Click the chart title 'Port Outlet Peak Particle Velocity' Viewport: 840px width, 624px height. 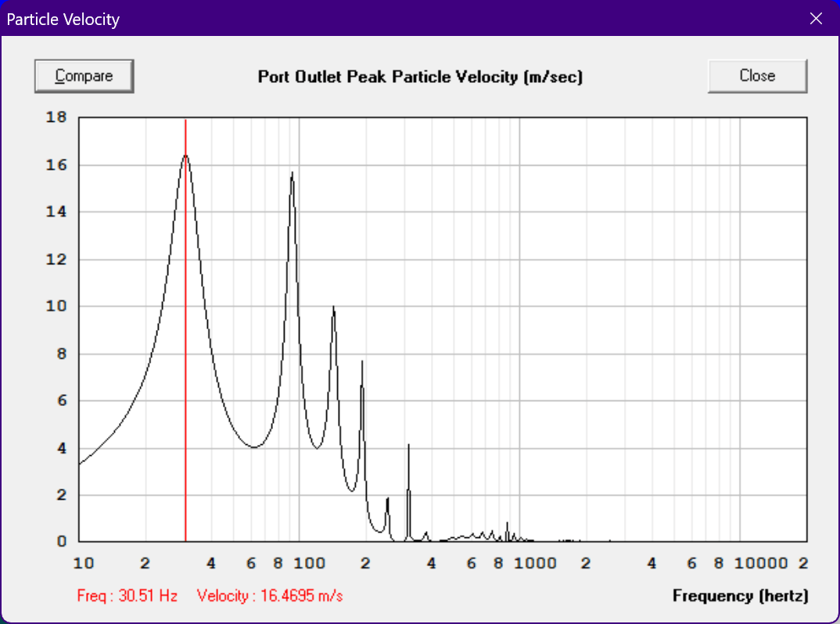[x=419, y=77]
